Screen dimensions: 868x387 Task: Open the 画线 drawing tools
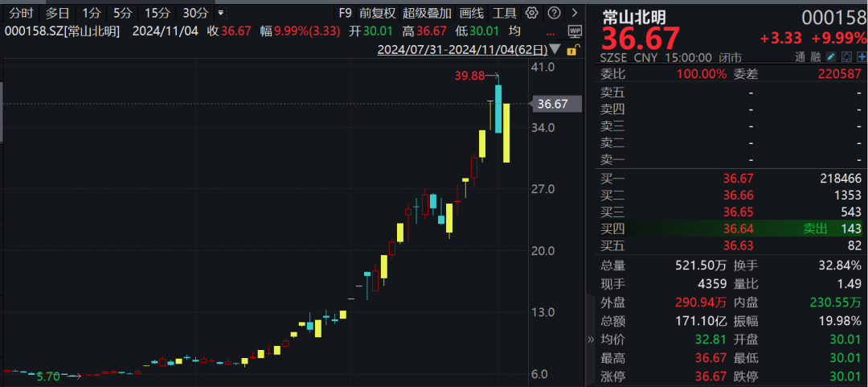(471, 13)
